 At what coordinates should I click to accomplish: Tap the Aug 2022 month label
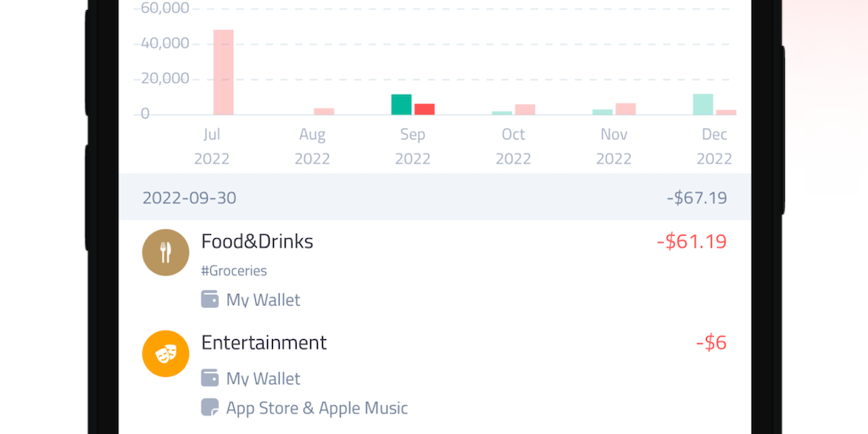[x=313, y=146]
